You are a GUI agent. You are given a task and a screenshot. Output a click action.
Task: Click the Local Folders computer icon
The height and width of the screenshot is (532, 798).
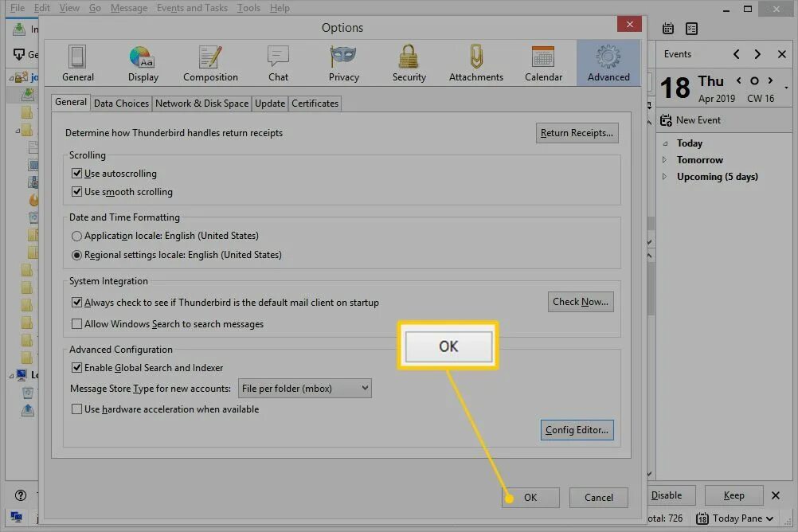point(22,374)
